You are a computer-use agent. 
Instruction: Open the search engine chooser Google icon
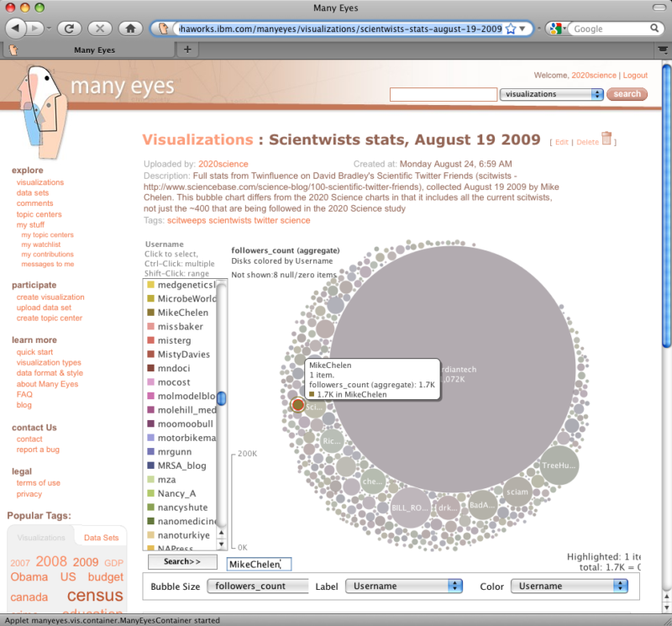(558, 29)
